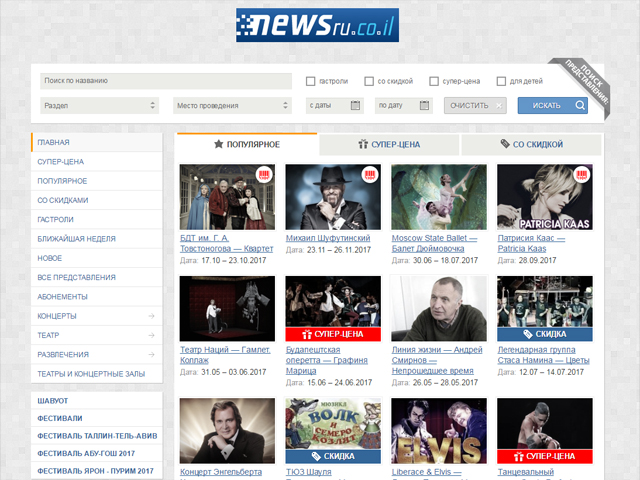Enable the 'для детей' checkbox

501,81
